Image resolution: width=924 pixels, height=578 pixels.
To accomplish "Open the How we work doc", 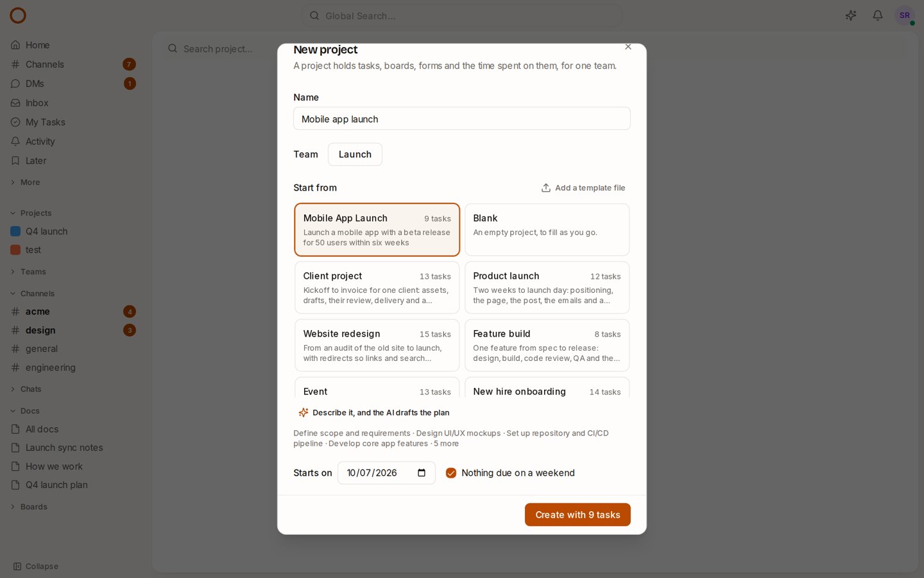I will point(74,466).
